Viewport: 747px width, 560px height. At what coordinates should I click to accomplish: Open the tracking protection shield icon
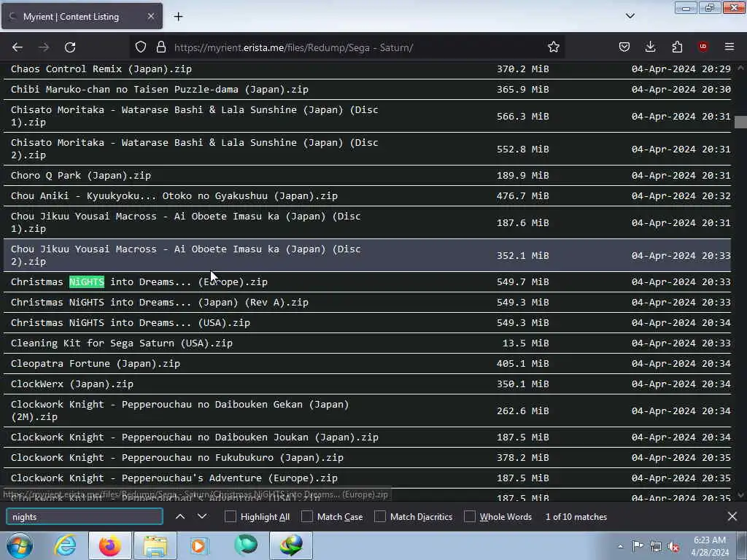click(141, 47)
